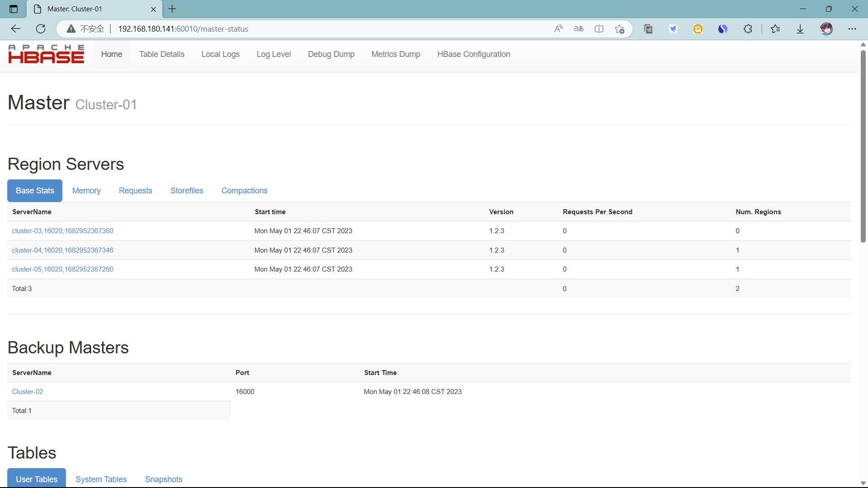Add this page to favorites star icon

(x=619, y=29)
